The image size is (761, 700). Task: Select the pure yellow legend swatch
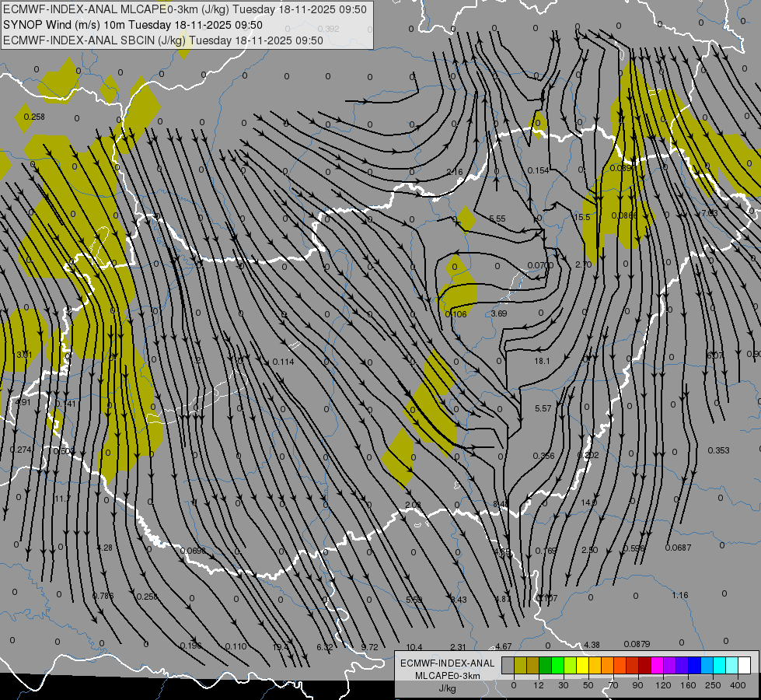[x=582, y=665]
